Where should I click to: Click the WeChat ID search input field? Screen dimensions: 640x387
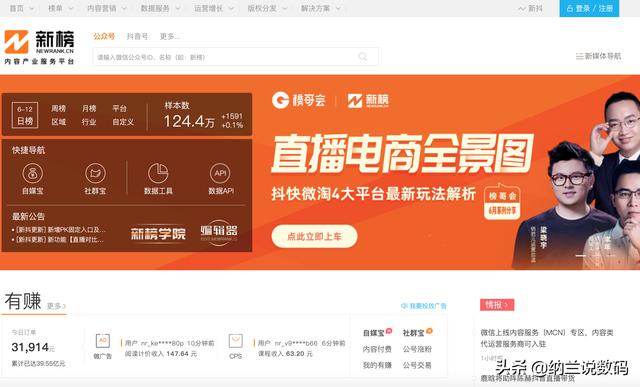pos(235,57)
